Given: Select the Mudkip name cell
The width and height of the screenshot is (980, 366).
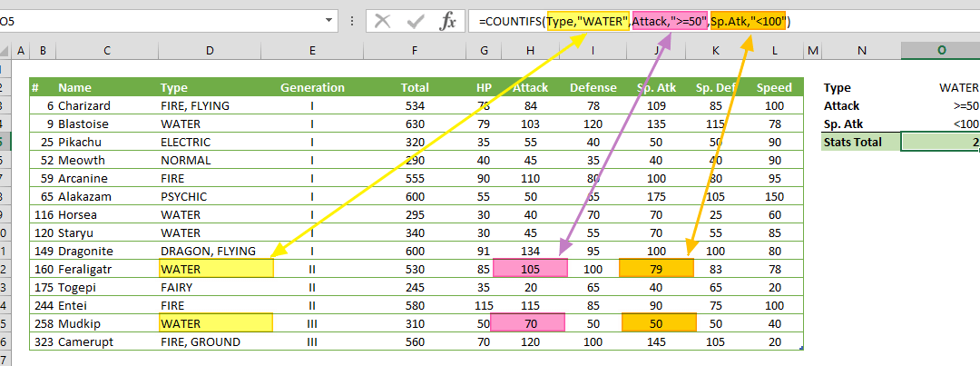Looking at the screenshot, I should (x=107, y=324).
